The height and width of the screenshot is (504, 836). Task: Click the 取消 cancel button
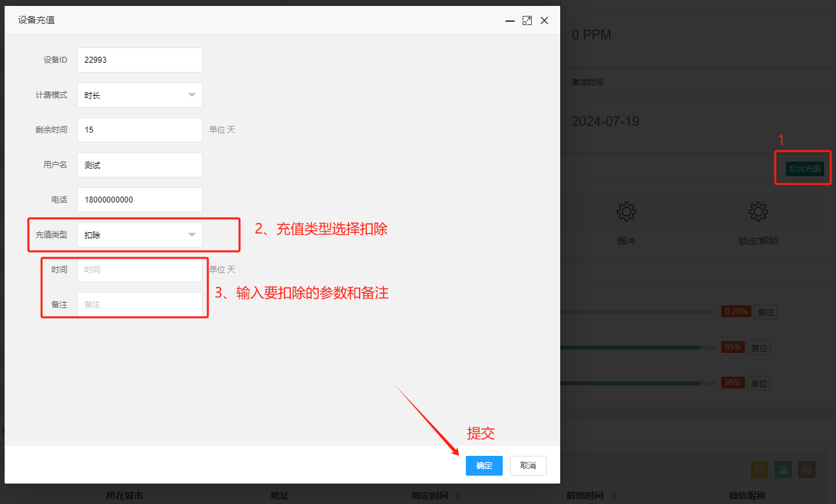(x=529, y=466)
